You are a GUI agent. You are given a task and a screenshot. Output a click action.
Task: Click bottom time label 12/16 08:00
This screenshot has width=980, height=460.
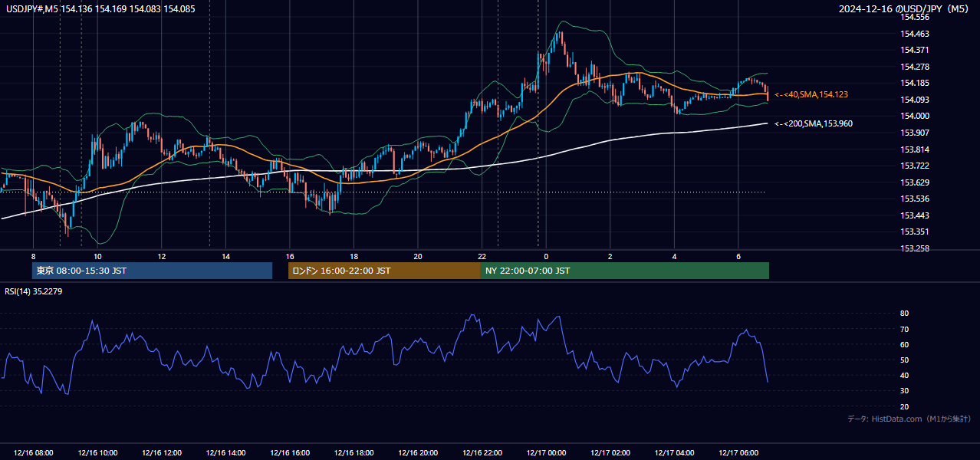34,453
